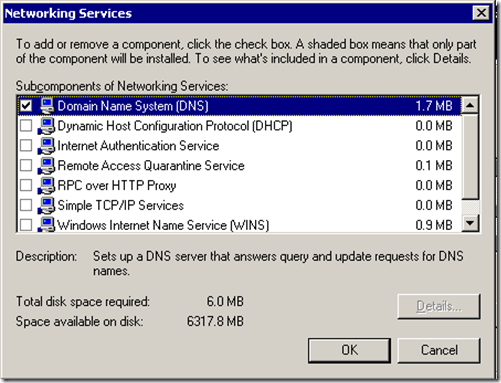This screenshot has height=383, width=501.
Task: Click the greyed-out Details... button
Action: (x=439, y=306)
